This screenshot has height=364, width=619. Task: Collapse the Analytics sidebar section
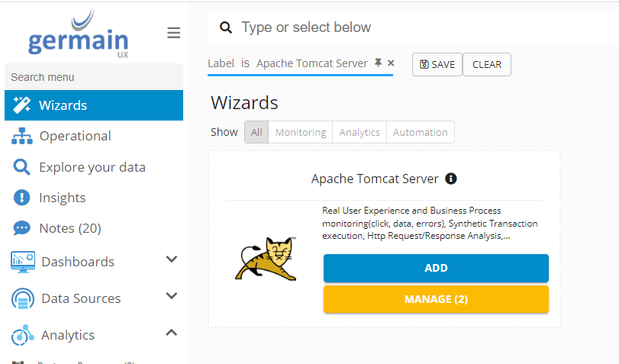point(172,333)
